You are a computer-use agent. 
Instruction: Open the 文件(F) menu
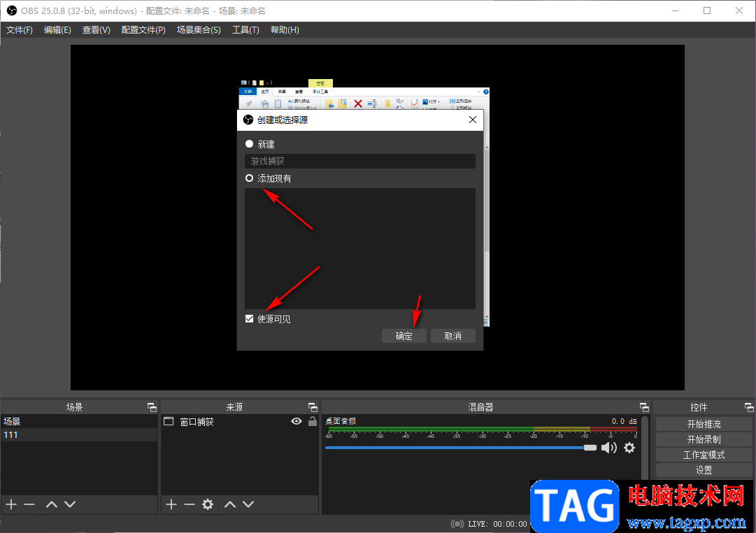pyautogui.click(x=20, y=30)
